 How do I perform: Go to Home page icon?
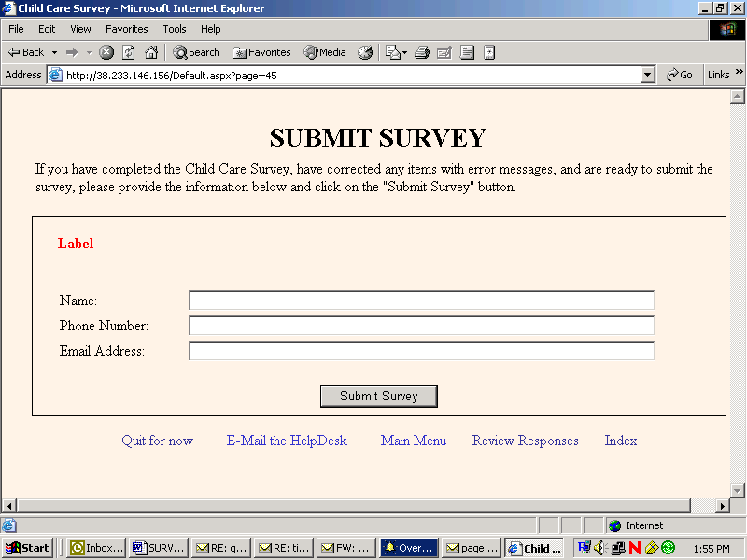click(151, 52)
